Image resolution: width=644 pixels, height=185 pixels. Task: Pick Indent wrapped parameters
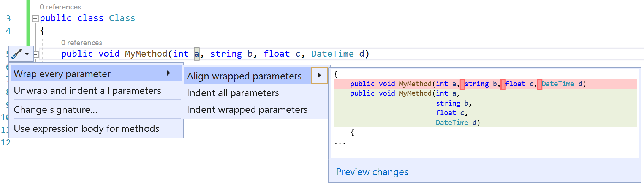(247, 109)
